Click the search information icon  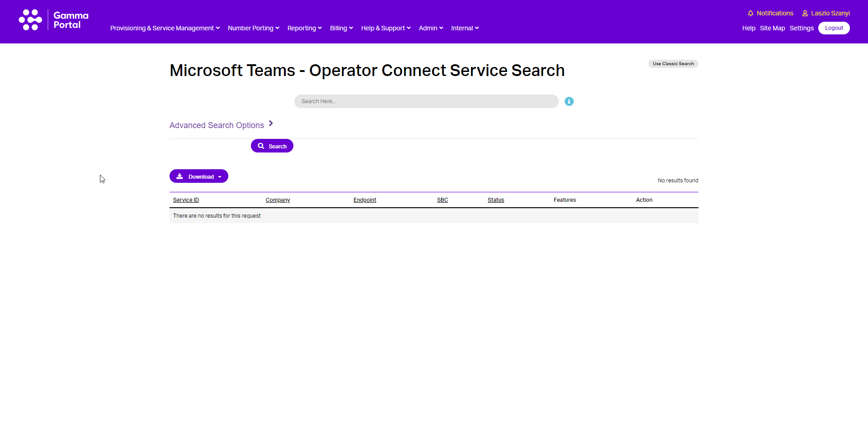pos(569,101)
